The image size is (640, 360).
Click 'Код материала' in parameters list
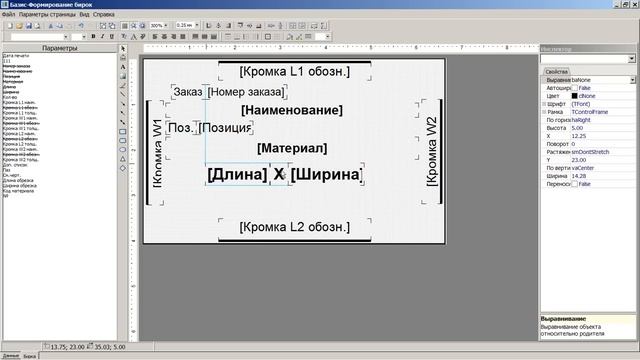coord(18,191)
